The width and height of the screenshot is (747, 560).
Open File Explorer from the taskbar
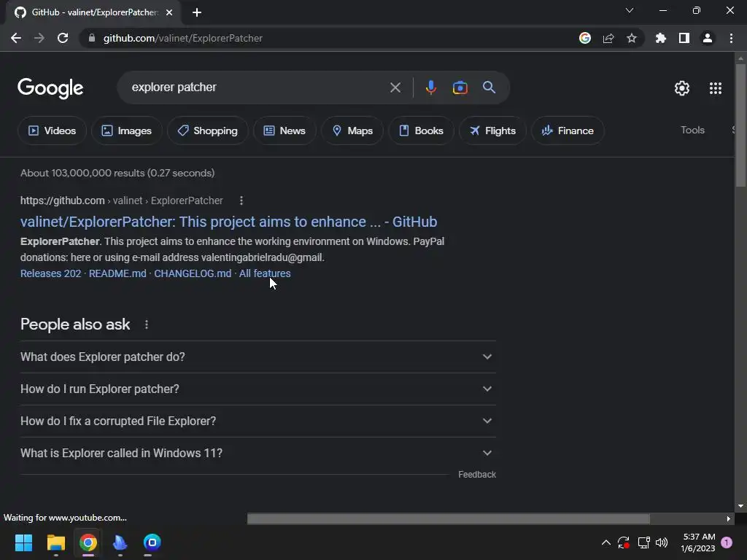tap(55, 542)
